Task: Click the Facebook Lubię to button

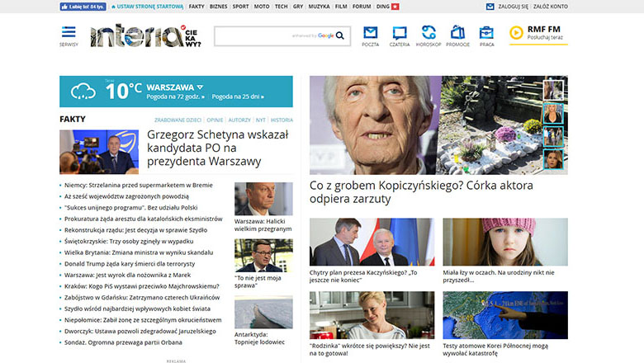Action: pos(83,6)
